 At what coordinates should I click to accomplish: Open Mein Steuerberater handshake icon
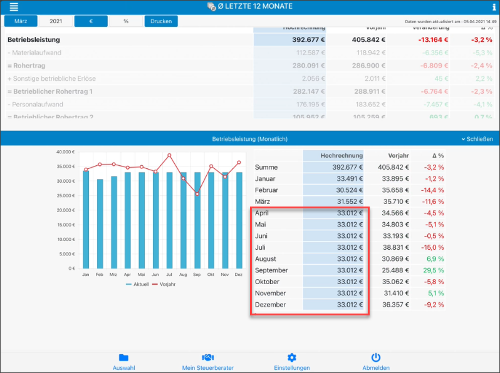pyautogui.click(x=208, y=358)
